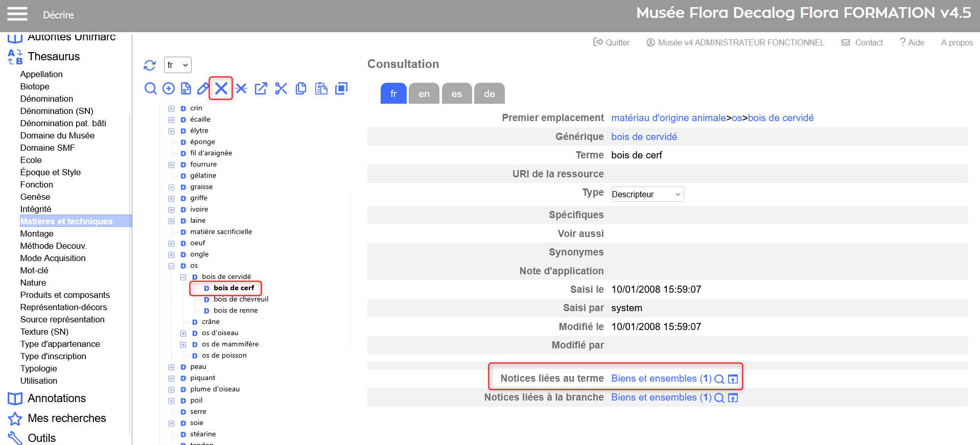Viewport: 980px width, 445px height.
Task: Switch to the 'en' language tab
Action: 424,93
